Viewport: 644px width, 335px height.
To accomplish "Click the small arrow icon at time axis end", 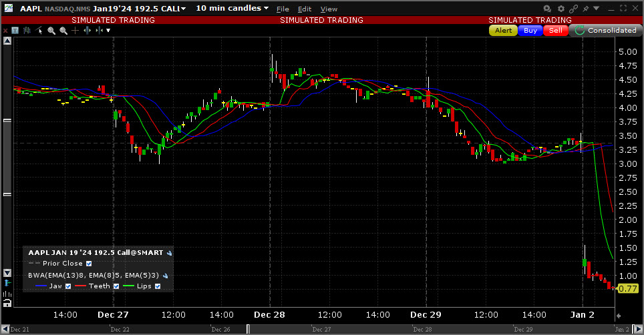I will [x=619, y=316].
